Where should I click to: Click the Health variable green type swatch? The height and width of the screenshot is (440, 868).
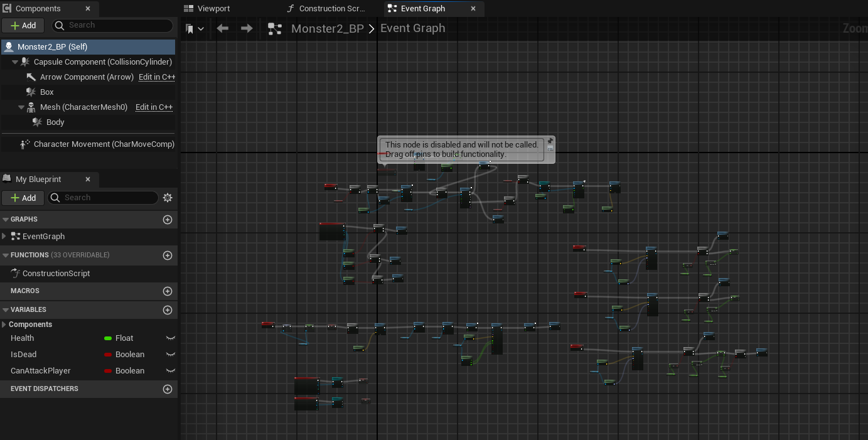coord(108,338)
